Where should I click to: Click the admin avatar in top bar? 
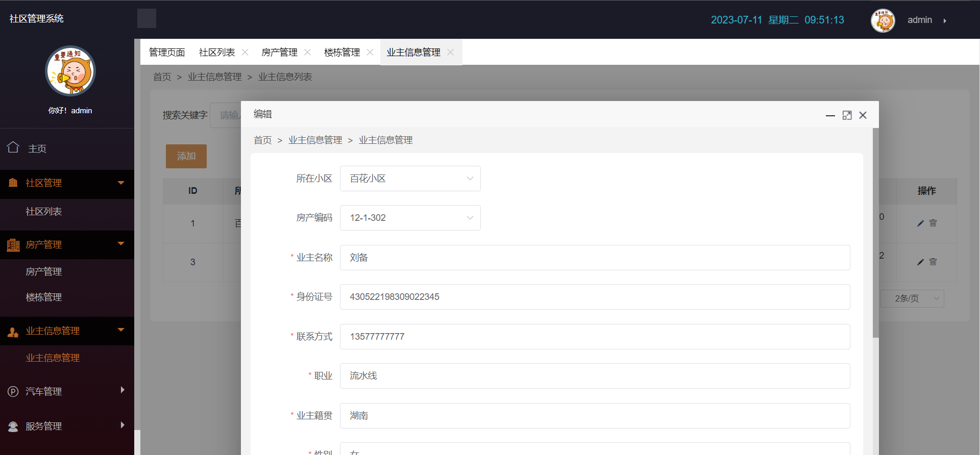pos(883,20)
